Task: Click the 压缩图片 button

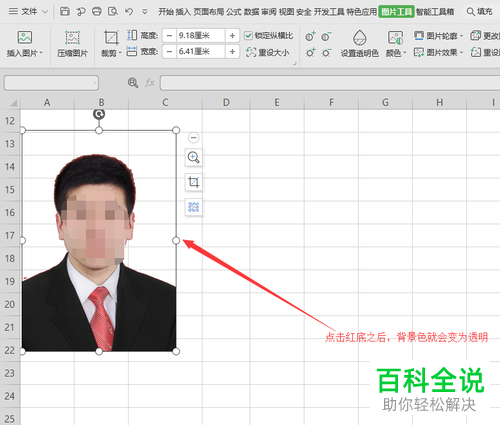Action: [x=72, y=44]
